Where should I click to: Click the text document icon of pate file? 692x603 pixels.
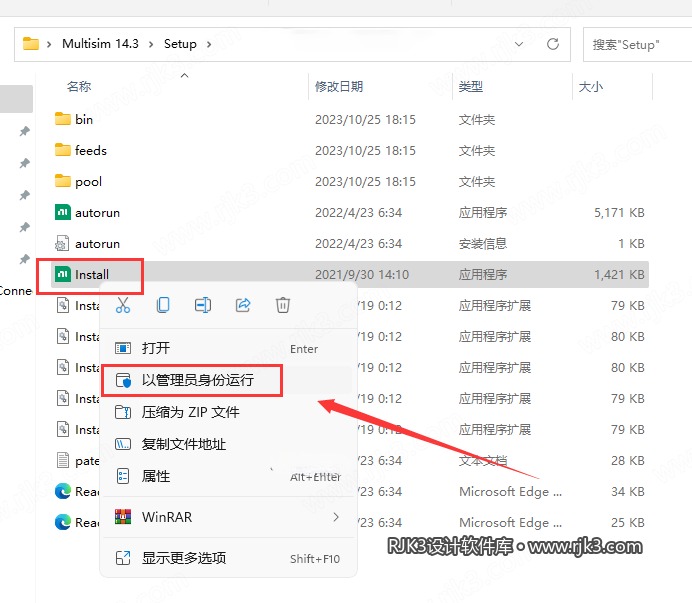coord(63,460)
